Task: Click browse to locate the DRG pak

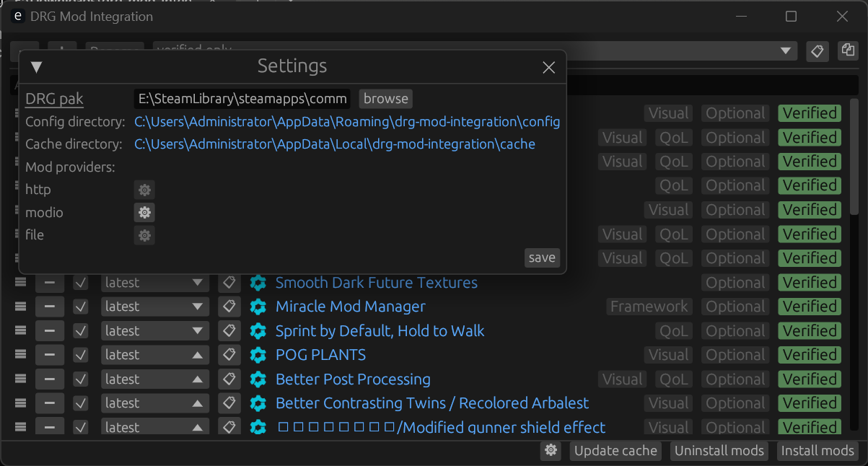Action: [x=386, y=99]
